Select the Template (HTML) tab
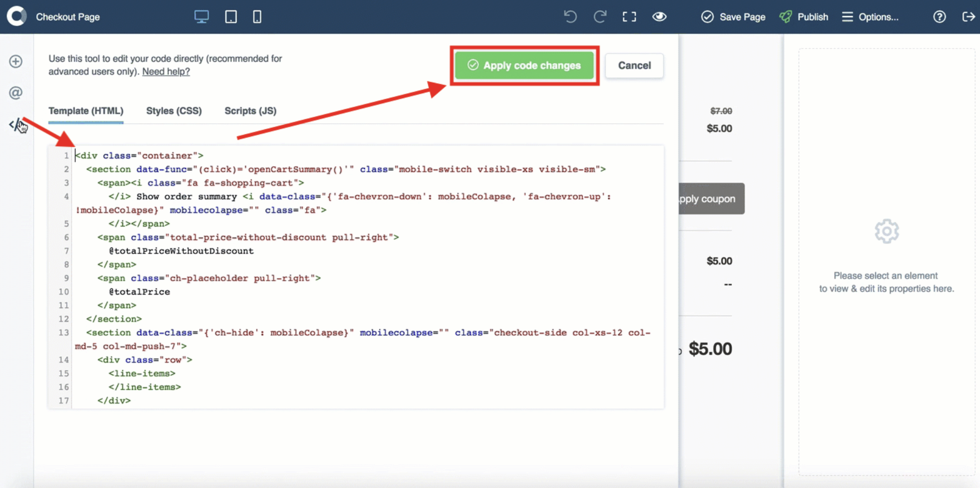The height and width of the screenshot is (488, 980). tap(86, 111)
